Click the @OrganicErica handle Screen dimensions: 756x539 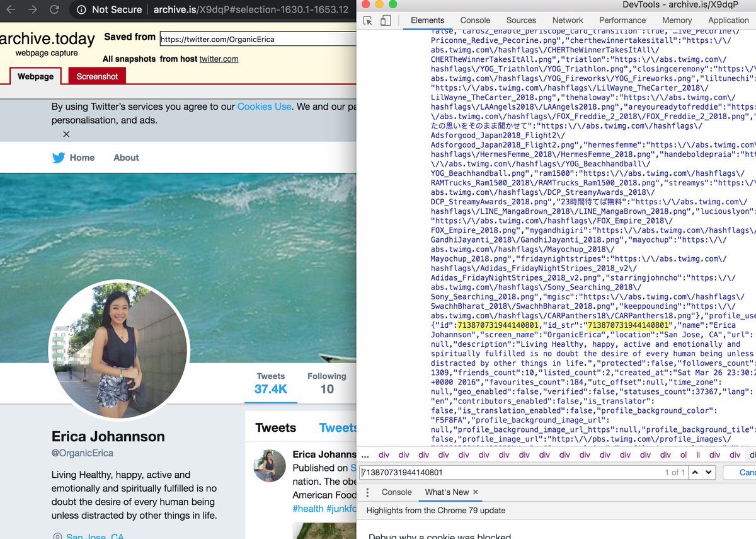pyautogui.click(x=83, y=453)
